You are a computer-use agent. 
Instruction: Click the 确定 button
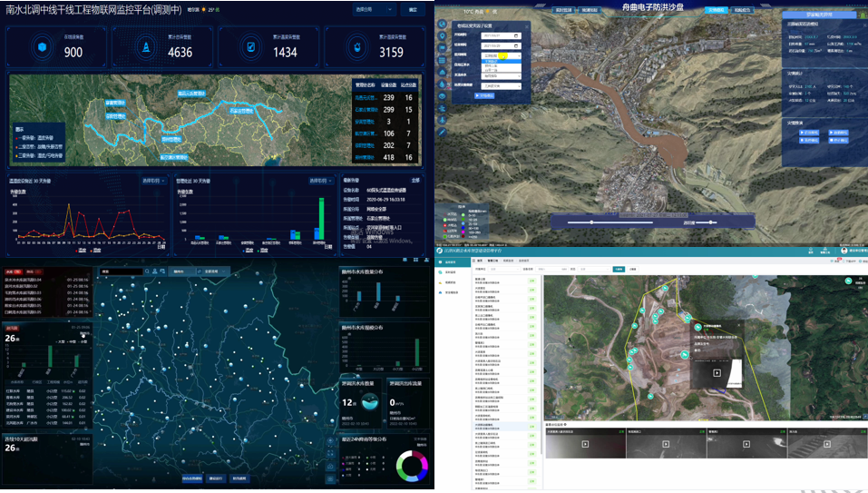(413, 10)
